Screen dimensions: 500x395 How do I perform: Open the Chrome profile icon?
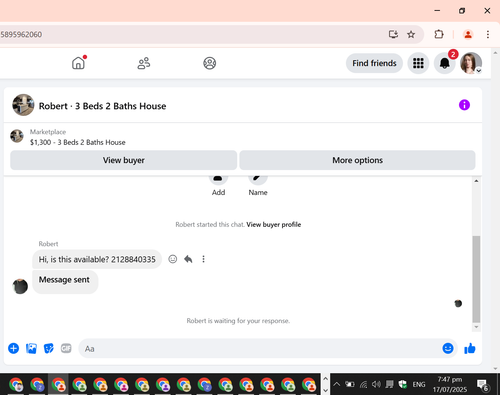[468, 34]
